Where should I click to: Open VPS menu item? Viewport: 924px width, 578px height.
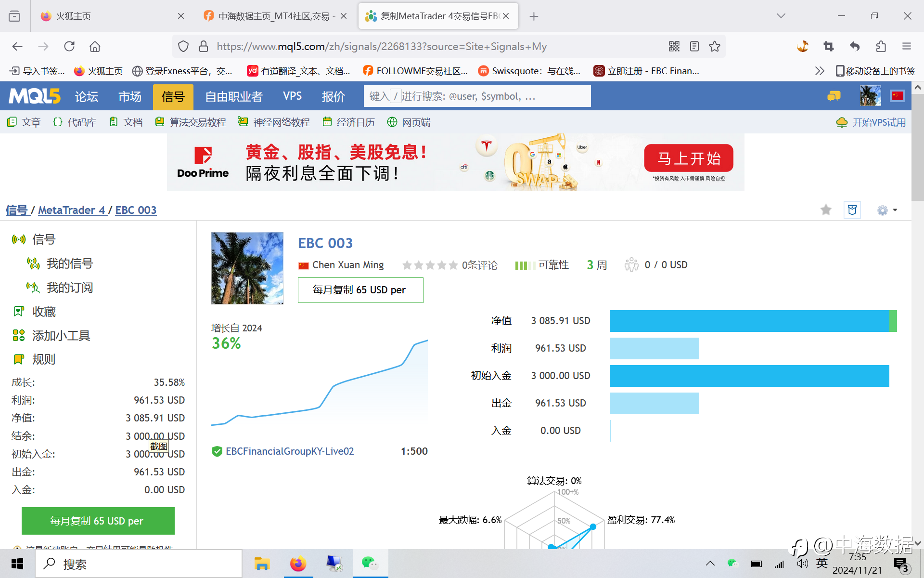pyautogui.click(x=292, y=96)
